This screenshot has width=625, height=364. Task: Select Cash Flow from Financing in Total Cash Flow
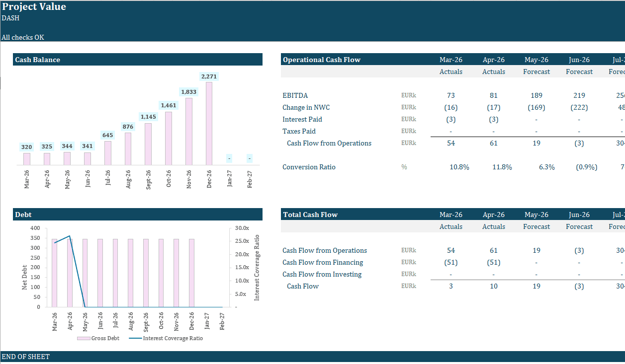coord(323,262)
